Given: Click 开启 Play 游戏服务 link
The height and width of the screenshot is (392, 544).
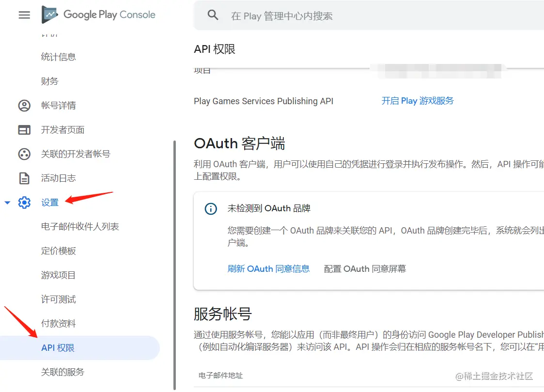Looking at the screenshot, I should point(418,101).
